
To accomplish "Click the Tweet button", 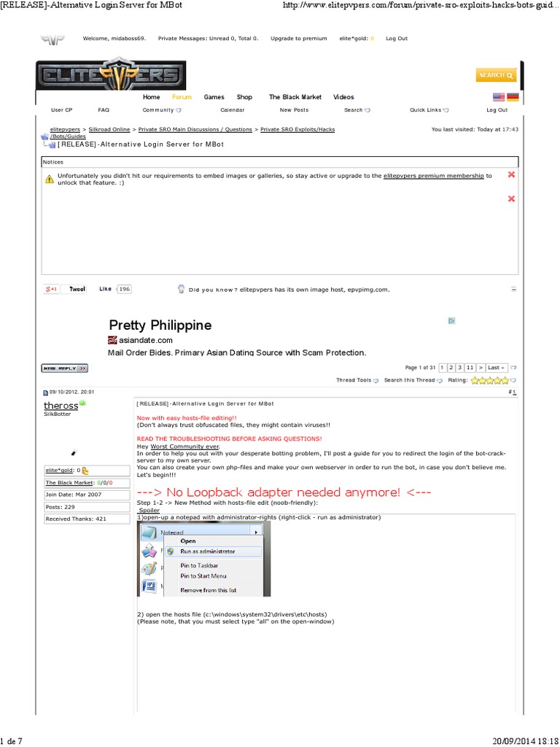I will (x=74, y=289).
